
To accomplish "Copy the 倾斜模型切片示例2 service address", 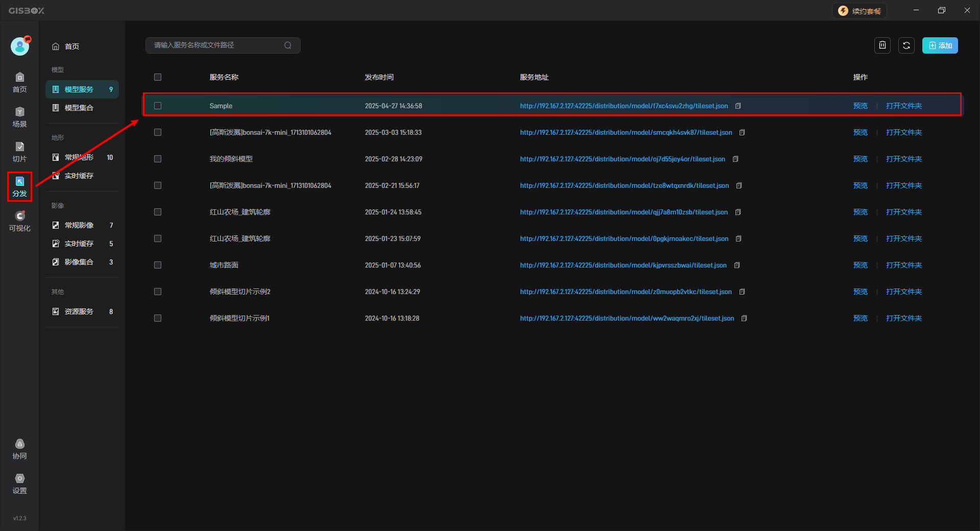I will pyautogui.click(x=742, y=292).
